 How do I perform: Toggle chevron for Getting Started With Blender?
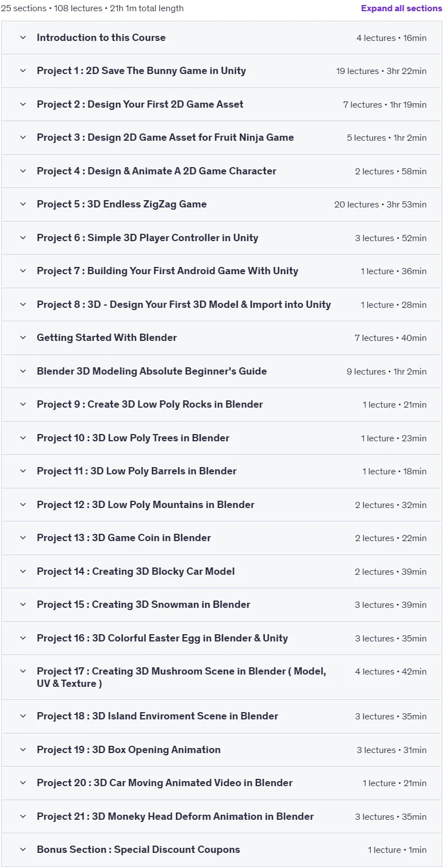[x=23, y=338]
